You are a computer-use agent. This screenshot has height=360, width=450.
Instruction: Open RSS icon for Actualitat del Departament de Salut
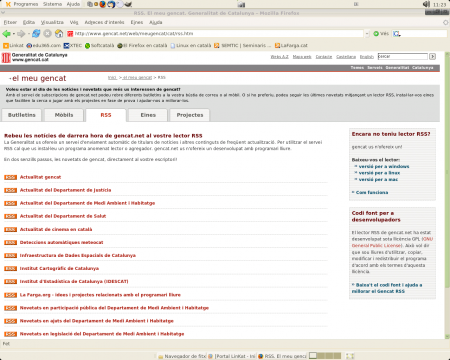(10, 216)
